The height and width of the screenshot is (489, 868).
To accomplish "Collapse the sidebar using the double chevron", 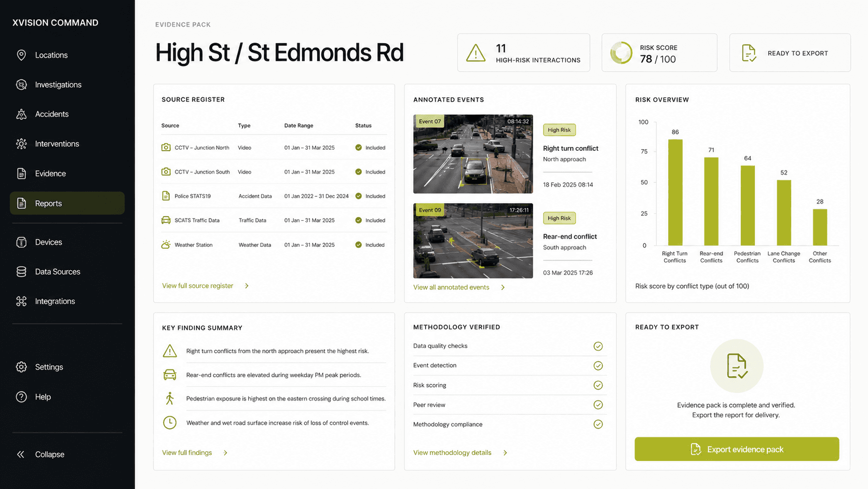I will 21,455.
